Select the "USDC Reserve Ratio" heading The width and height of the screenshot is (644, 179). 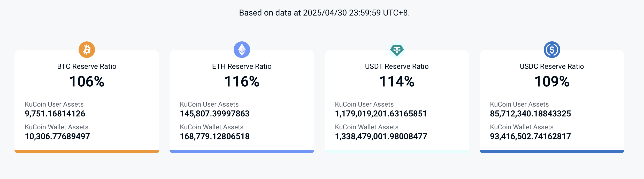point(552,66)
